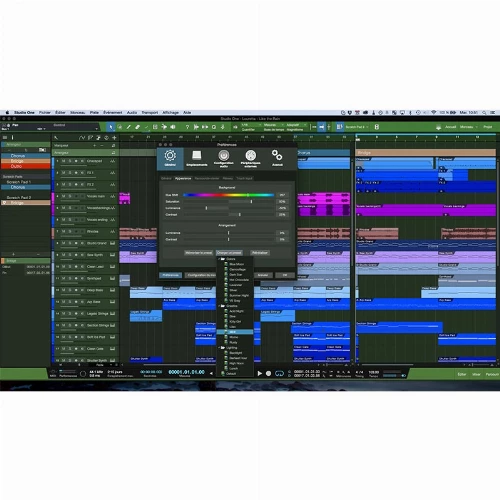This screenshot has height=500, width=500.
Task: Click the Record button in transport
Action: pos(268,373)
